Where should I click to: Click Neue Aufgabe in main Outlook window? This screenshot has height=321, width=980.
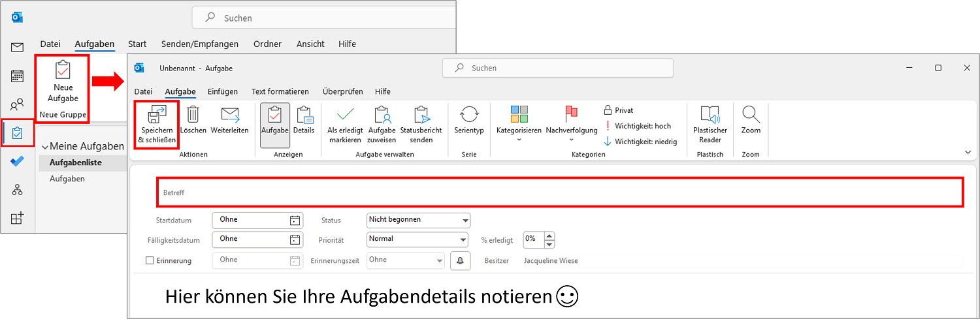coord(63,82)
